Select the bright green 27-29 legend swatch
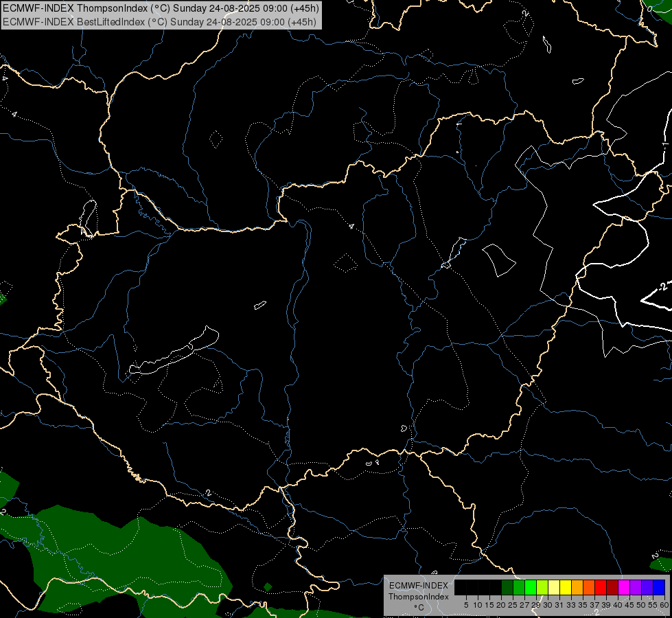 pyautogui.click(x=531, y=587)
